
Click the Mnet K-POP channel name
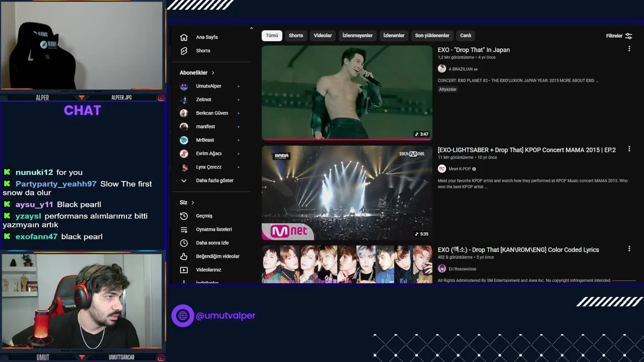click(459, 169)
